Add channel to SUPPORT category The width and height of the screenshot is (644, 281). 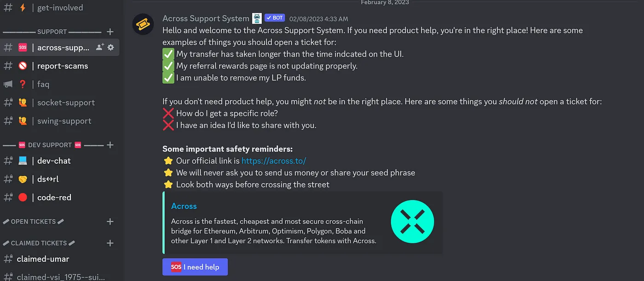tap(110, 32)
